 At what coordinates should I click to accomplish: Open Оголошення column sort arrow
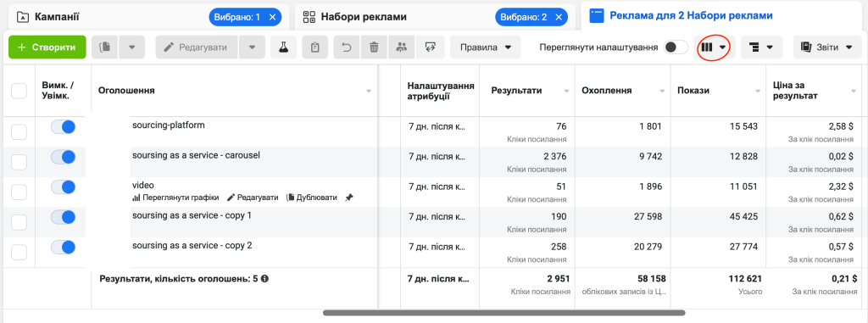369,91
